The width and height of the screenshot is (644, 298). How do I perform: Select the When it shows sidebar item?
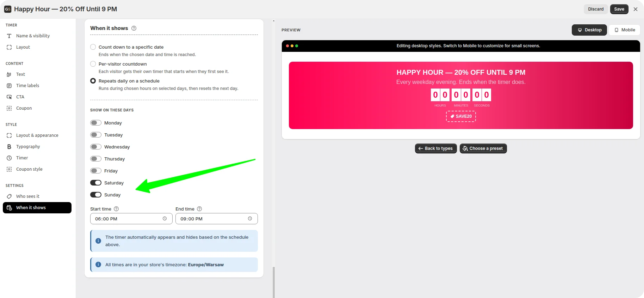tap(37, 208)
